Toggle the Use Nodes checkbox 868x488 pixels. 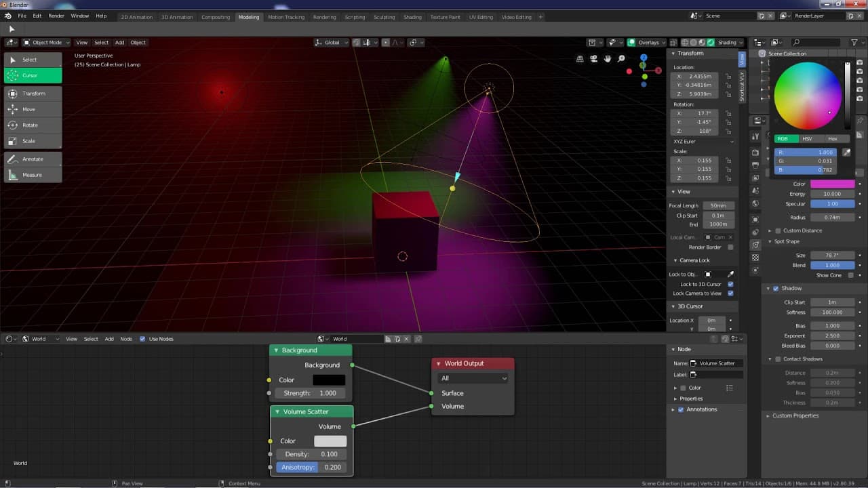[142, 339]
